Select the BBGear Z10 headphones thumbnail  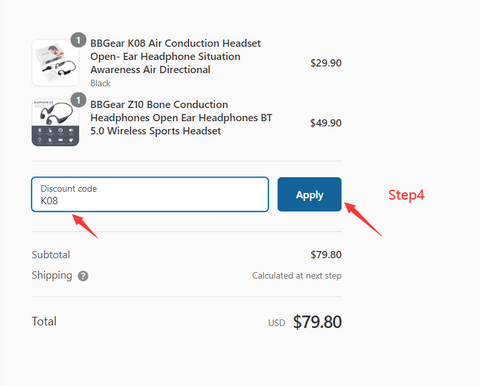coord(55,123)
